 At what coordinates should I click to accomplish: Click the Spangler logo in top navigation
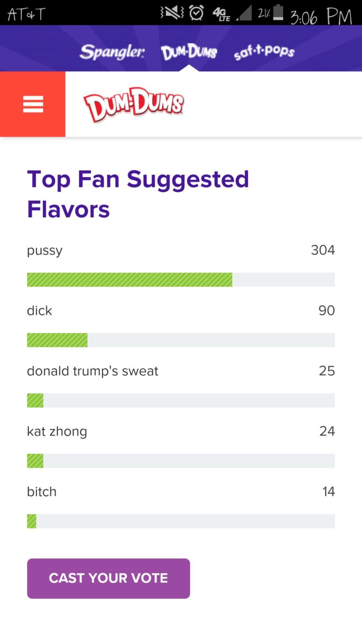[x=112, y=52]
